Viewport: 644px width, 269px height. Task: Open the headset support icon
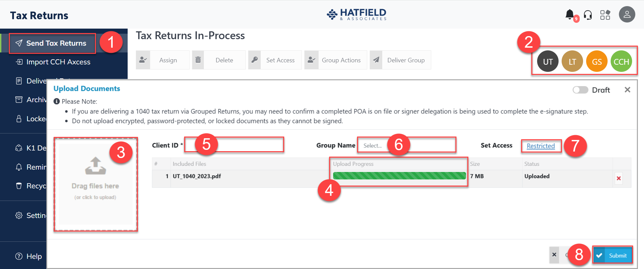(x=588, y=15)
